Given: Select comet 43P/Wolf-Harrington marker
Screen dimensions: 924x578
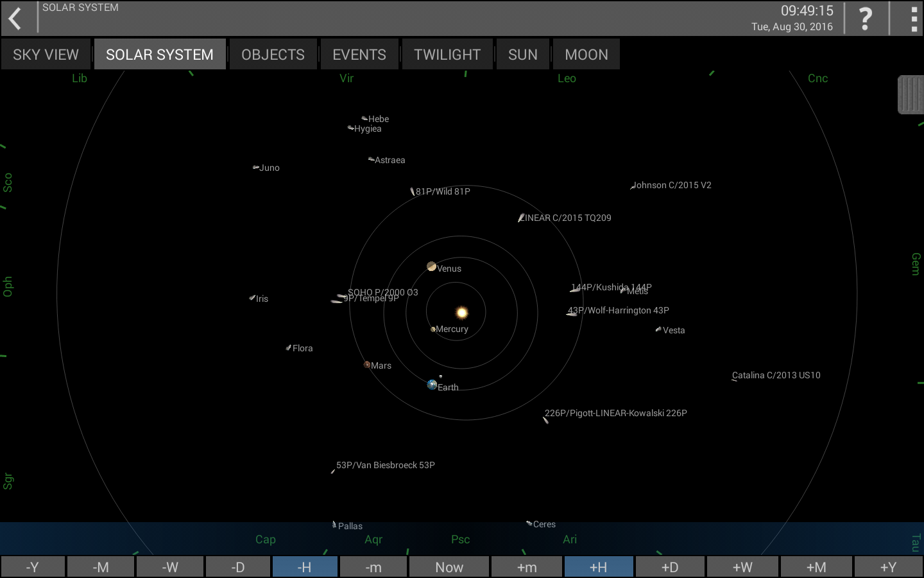Looking at the screenshot, I should [572, 314].
